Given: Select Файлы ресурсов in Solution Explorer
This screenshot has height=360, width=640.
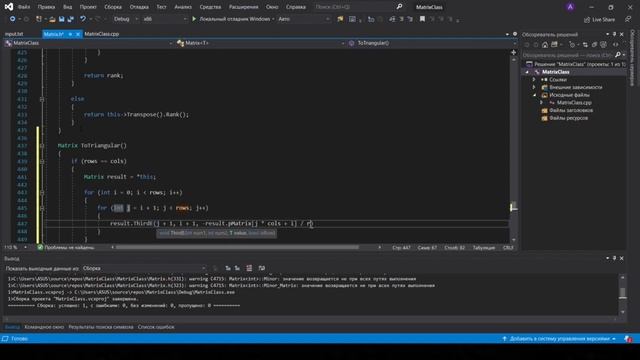Looking at the screenshot, I should point(569,118).
